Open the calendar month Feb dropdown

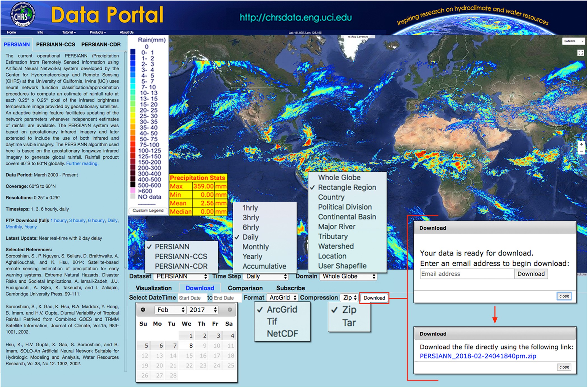coord(170,310)
